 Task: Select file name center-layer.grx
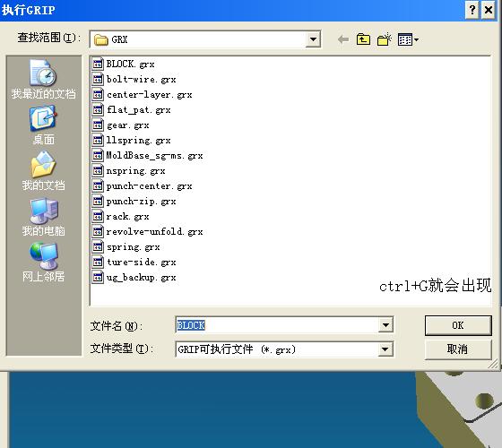[x=149, y=95]
